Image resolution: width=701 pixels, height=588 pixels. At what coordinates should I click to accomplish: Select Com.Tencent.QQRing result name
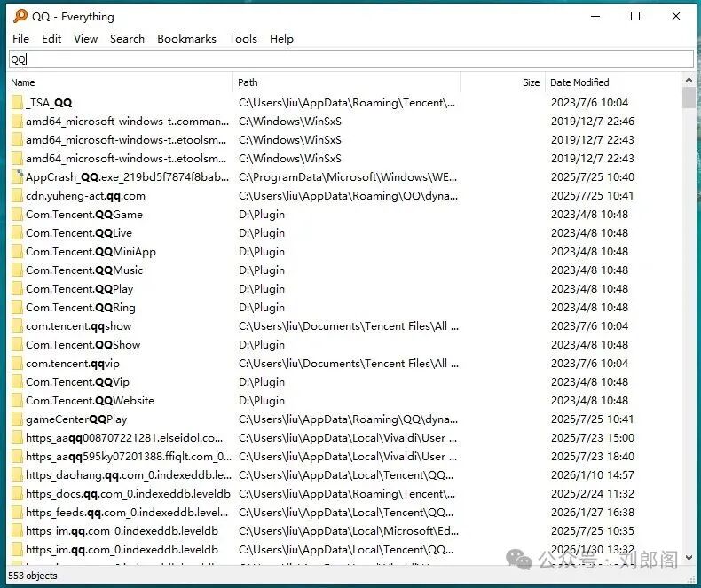pos(81,308)
